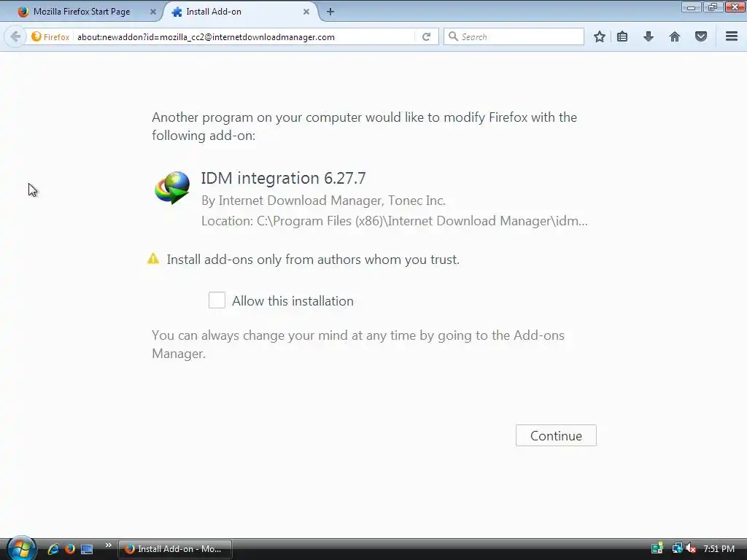This screenshot has height=560, width=747.
Task: Click the address bar URL field
Action: click(x=243, y=36)
